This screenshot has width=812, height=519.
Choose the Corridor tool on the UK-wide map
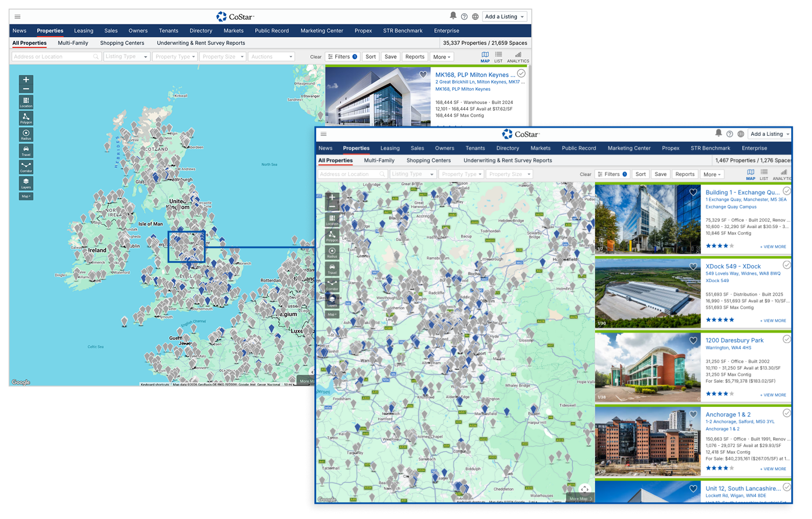click(x=26, y=167)
